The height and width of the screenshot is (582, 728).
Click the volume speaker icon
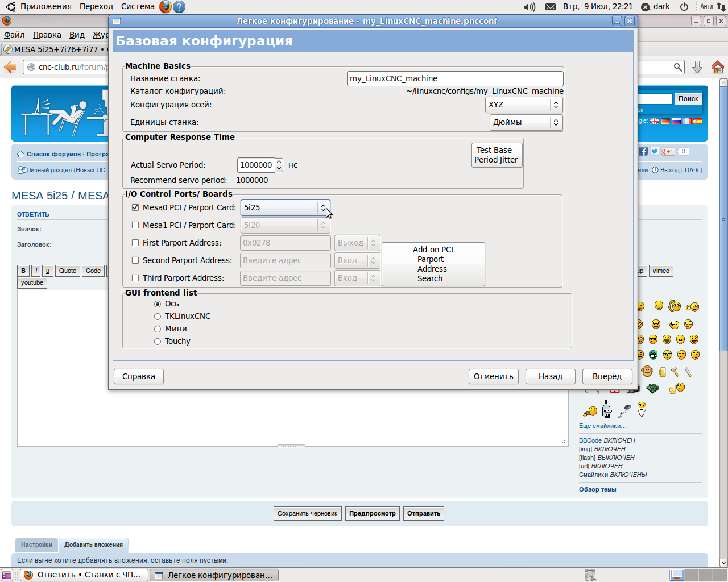pyautogui.click(x=530, y=7)
